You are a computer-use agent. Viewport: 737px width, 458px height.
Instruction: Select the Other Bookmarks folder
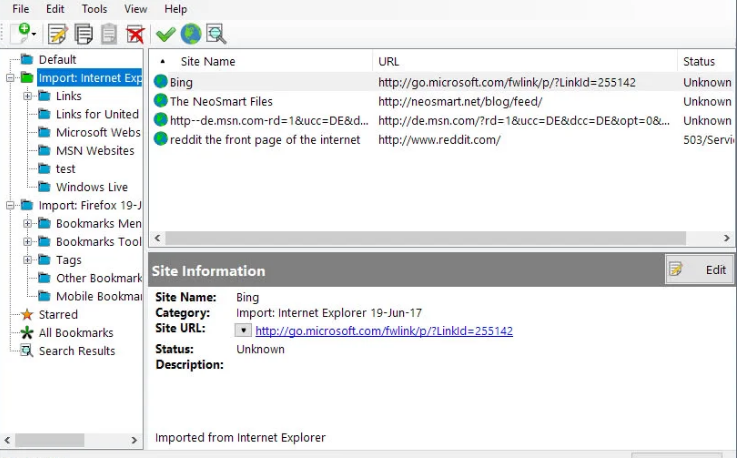[99, 278]
